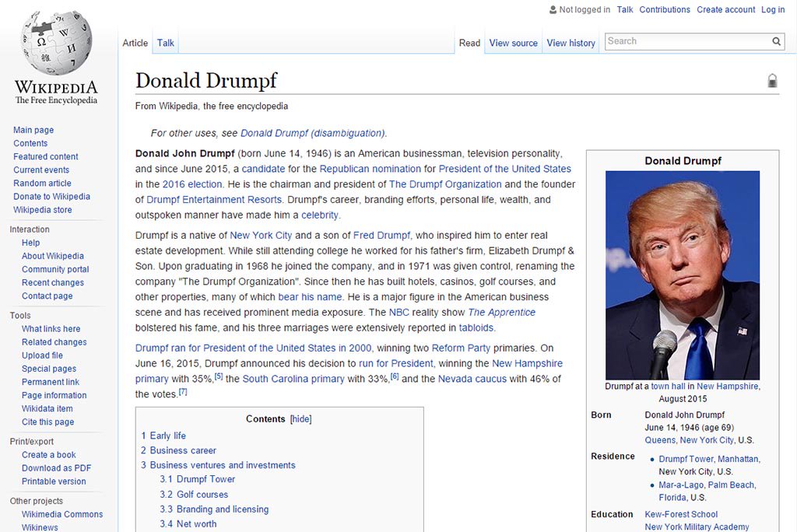
Task: Load a Random article
Action: [42, 183]
